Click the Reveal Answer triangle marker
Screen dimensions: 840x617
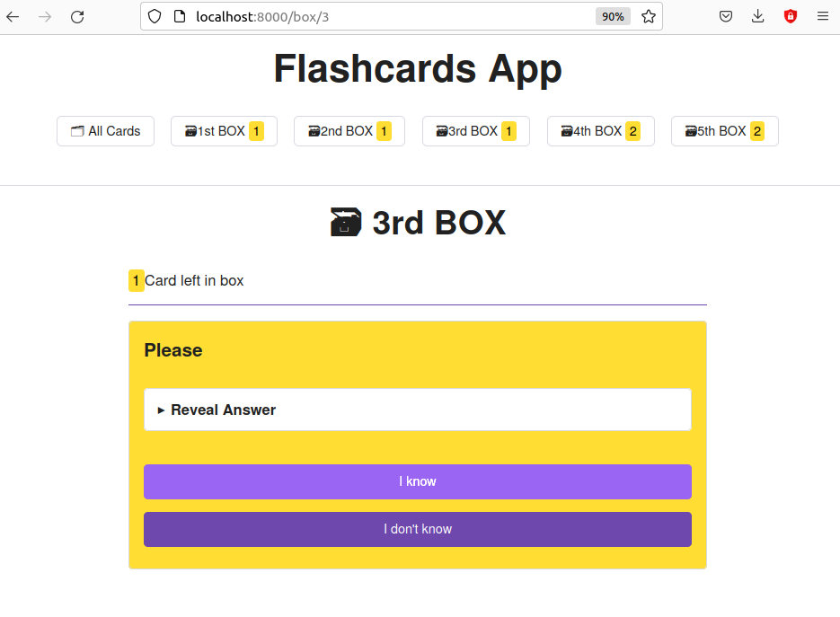159,409
